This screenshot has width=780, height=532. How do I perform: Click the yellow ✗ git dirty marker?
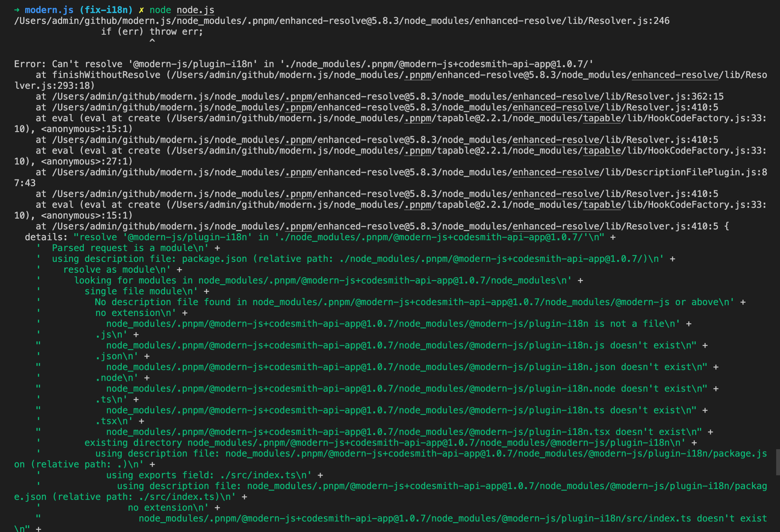tap(141, 10)
